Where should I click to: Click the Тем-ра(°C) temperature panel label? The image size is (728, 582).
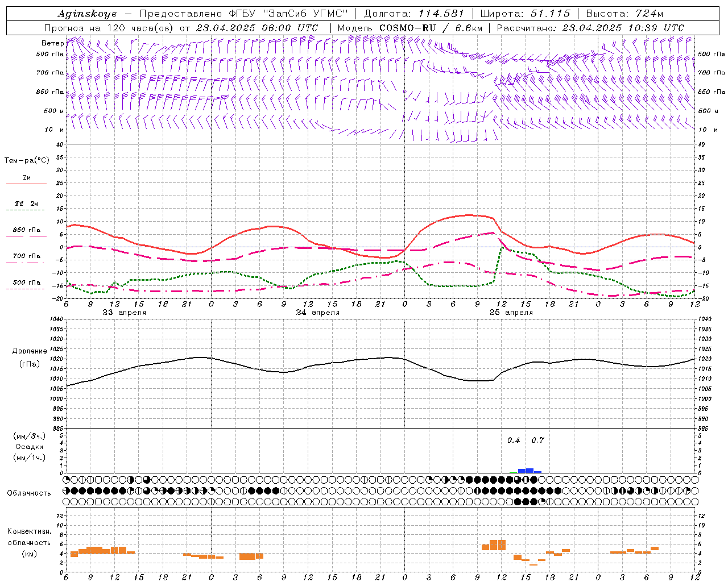point(27,161)
